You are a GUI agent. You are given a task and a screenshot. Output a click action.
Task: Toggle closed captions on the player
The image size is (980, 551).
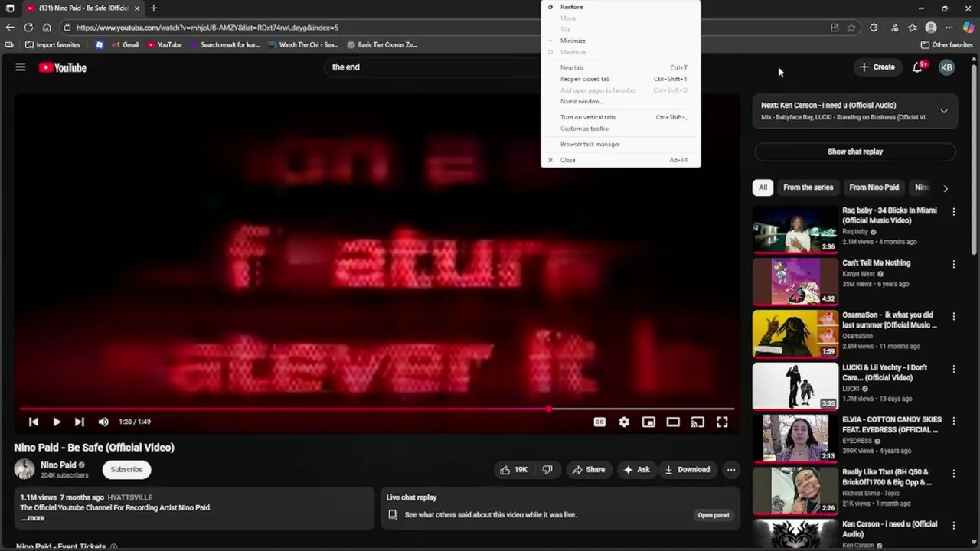point(599,422)
